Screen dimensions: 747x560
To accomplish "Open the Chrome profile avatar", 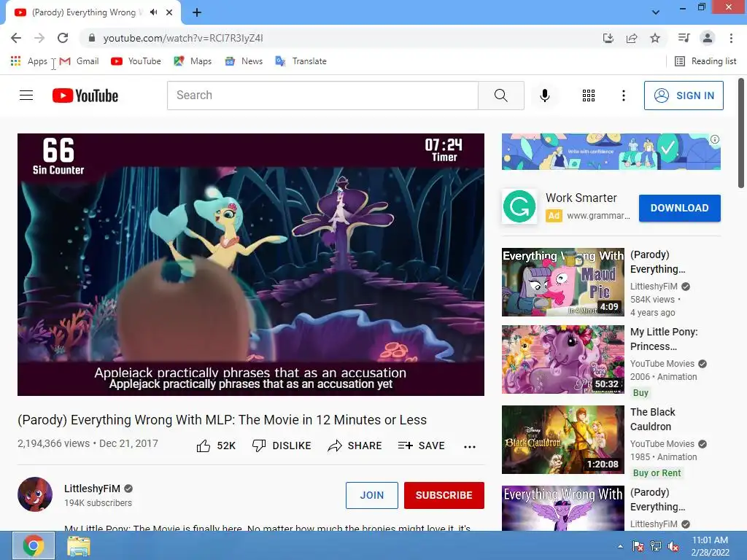I will 708,38.
